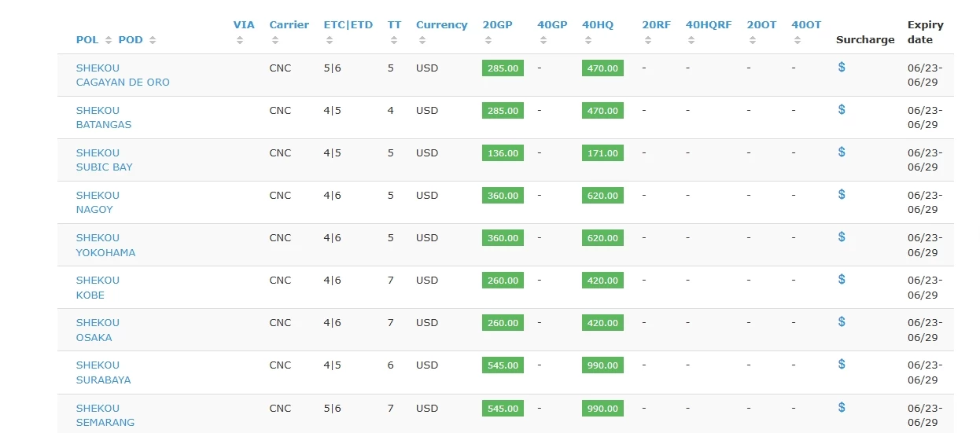
Task: View surcharge dollar icon for Kobe row
Action: tap(842, 280)
